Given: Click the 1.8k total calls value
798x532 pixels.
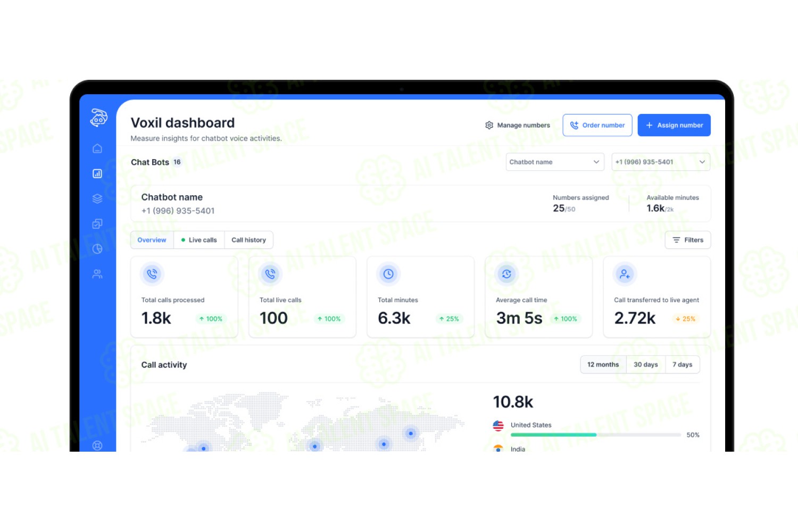Looking at the screenshot, I should click(x=156, y=318).
